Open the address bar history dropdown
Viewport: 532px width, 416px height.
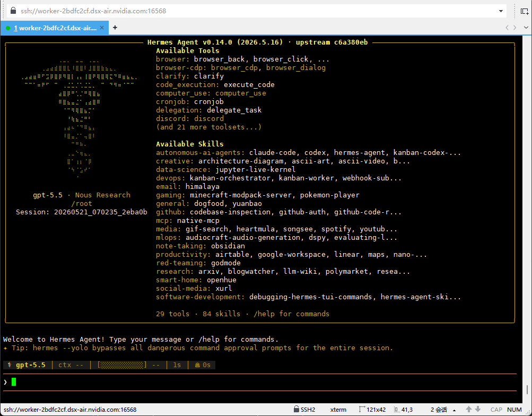[x=501, y=11]
